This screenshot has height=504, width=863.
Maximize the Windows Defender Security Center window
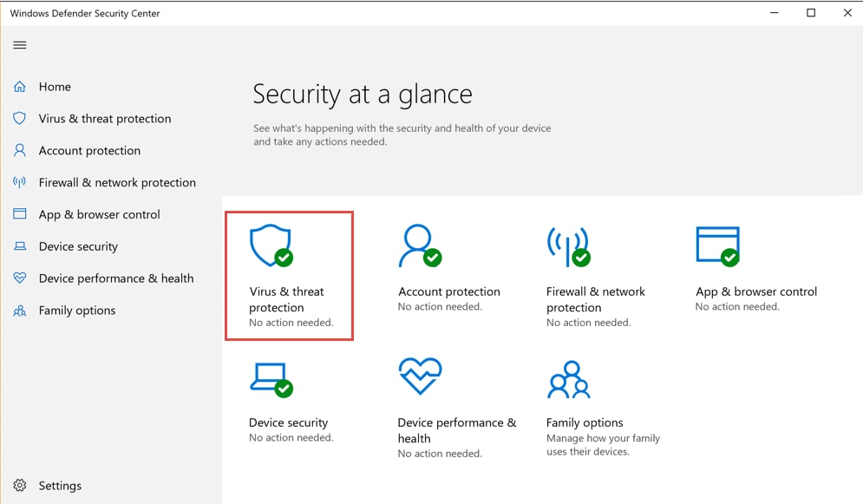pyautogui.click(x=811, y=13)
